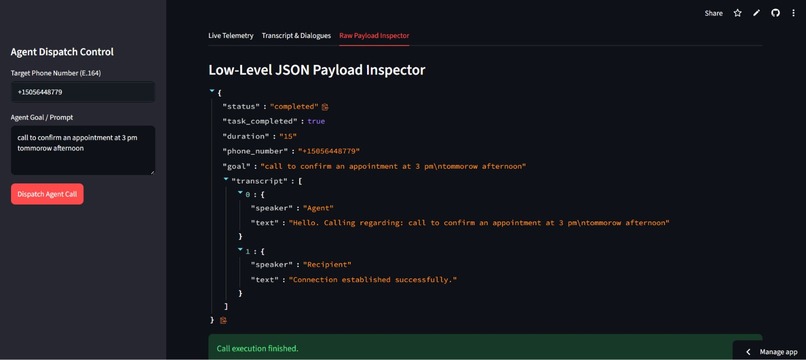This screenshot has height=360, width=806.
Task: Collapse the root JSON object arrow
Action: 212,91
